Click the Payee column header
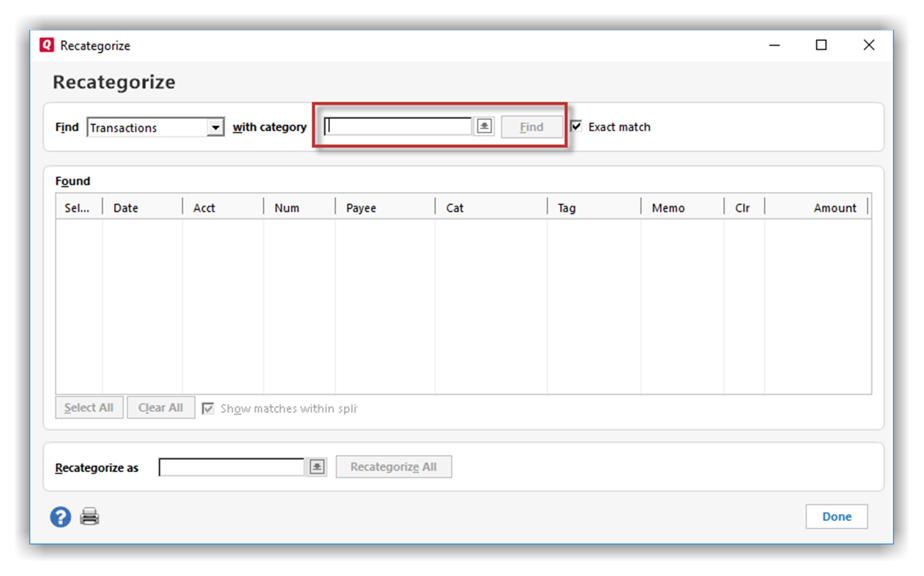Viewport: 924px width, 576px height. click(384, 207)
